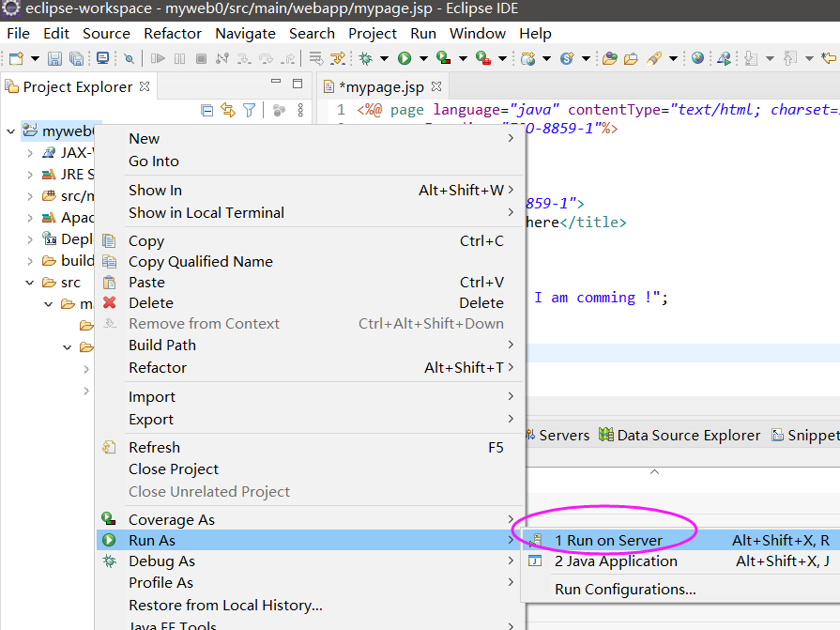
Task: Expand the build folder node
Action: point(30,261)
